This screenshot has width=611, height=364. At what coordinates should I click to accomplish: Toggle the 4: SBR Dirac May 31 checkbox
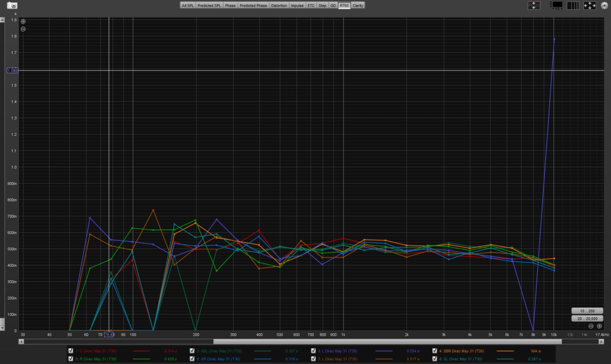coord(435,351)
